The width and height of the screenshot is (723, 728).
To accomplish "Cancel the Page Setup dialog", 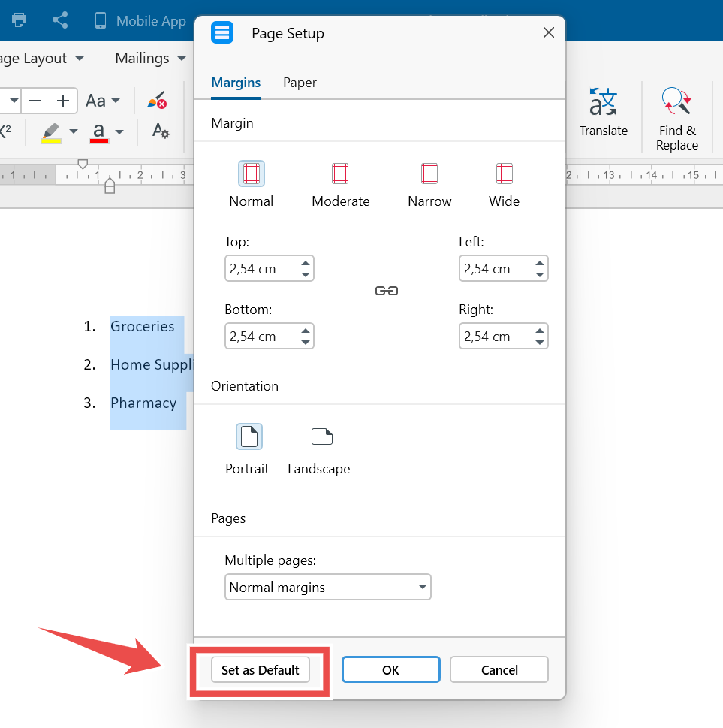I will [x=499, y=669].
